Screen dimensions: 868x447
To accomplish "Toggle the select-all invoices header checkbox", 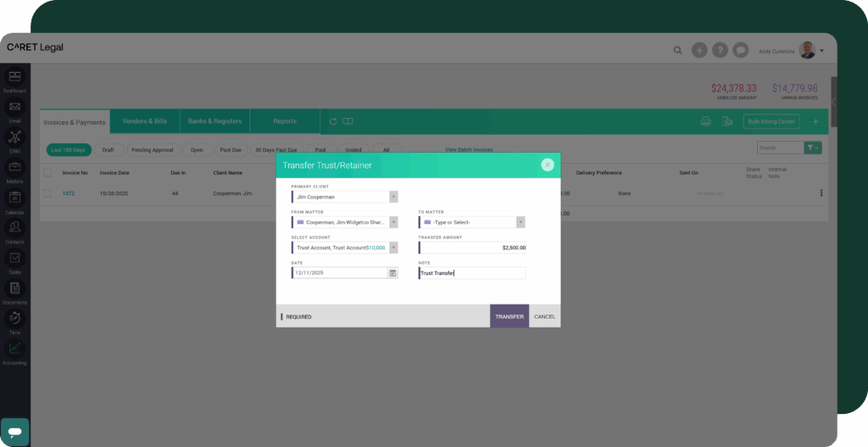I will point(47,172).
